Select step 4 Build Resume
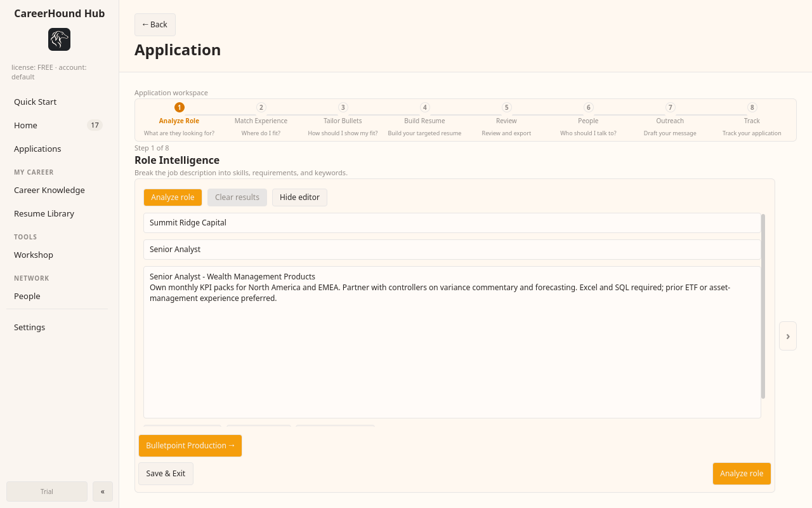This screenshot has width=812, height=508. pyautogui.click(x=424, y=120)
